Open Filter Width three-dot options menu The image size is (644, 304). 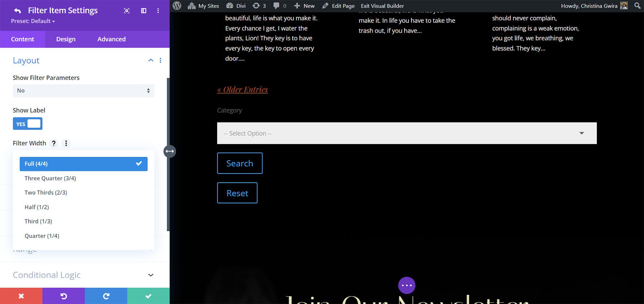coord(66,143)
